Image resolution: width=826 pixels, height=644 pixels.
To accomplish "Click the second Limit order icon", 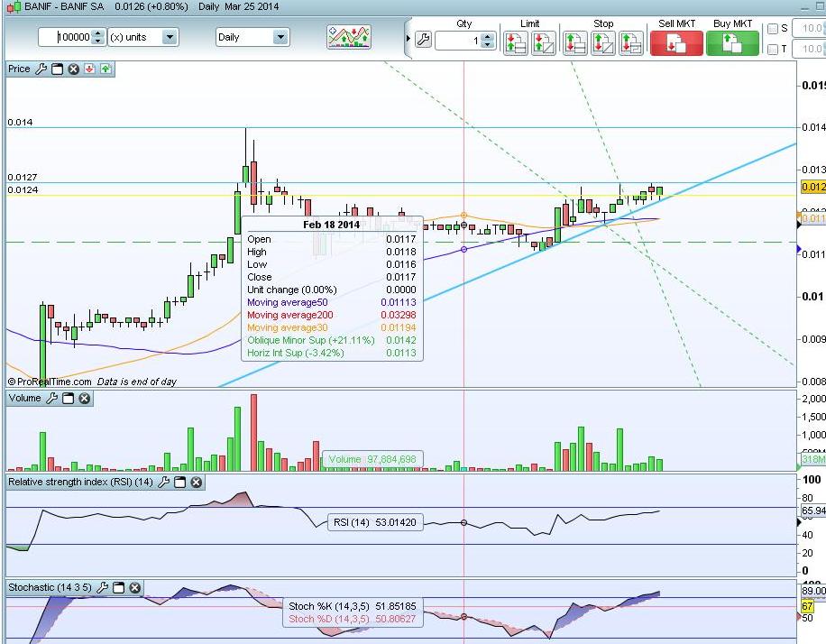I will (x=544, y=43).
